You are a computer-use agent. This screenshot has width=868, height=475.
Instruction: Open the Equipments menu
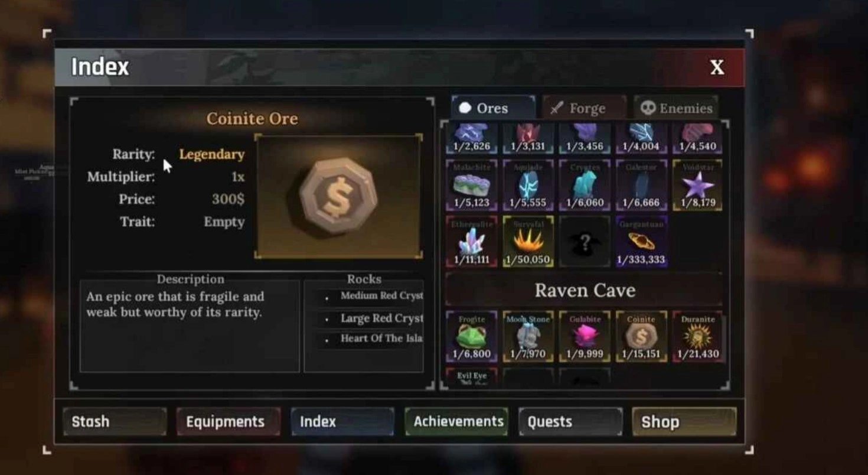[x=229, y=422]
